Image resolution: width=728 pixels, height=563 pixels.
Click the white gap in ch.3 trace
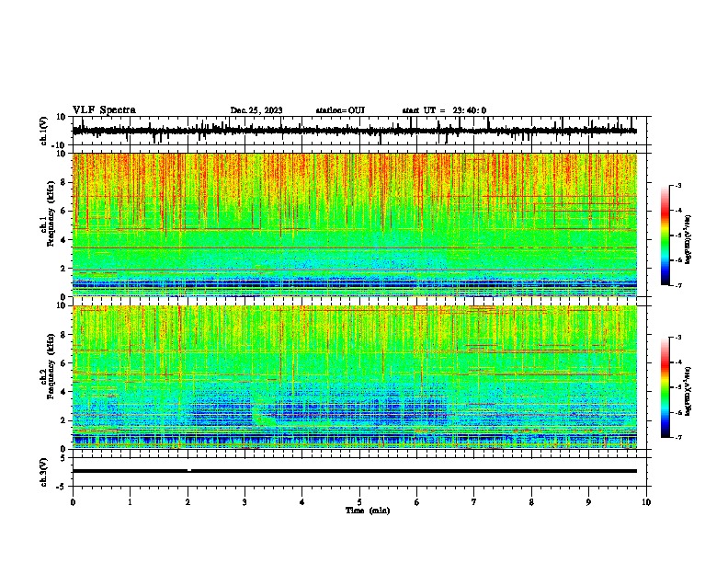click(189, 470)
